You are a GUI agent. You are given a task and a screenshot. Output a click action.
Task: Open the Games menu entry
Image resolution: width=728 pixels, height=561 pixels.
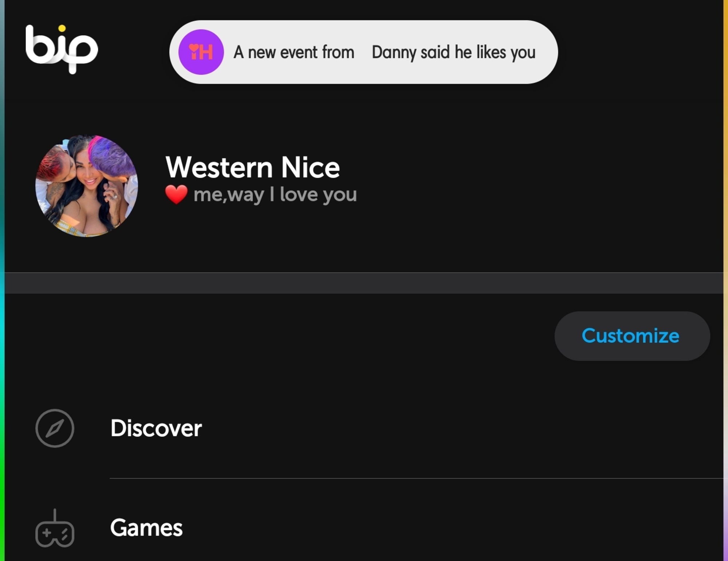(x=364, y=528)
